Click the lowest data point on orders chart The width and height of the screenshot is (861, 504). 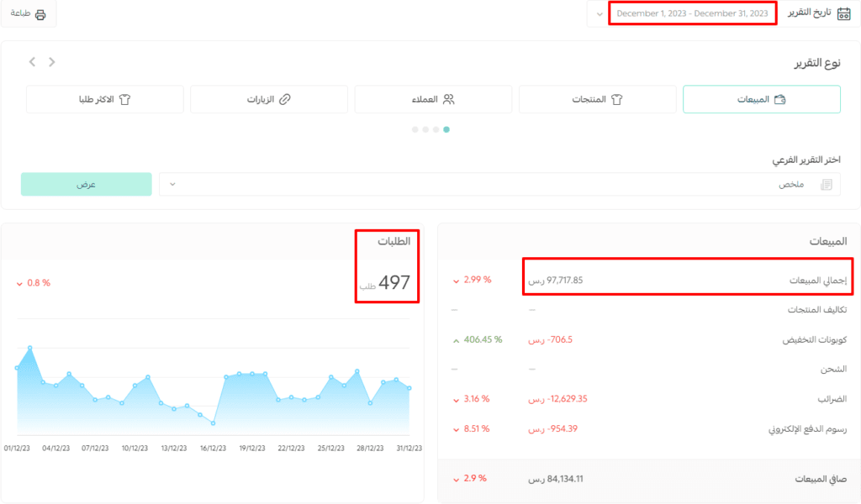(x=213, y=423)
